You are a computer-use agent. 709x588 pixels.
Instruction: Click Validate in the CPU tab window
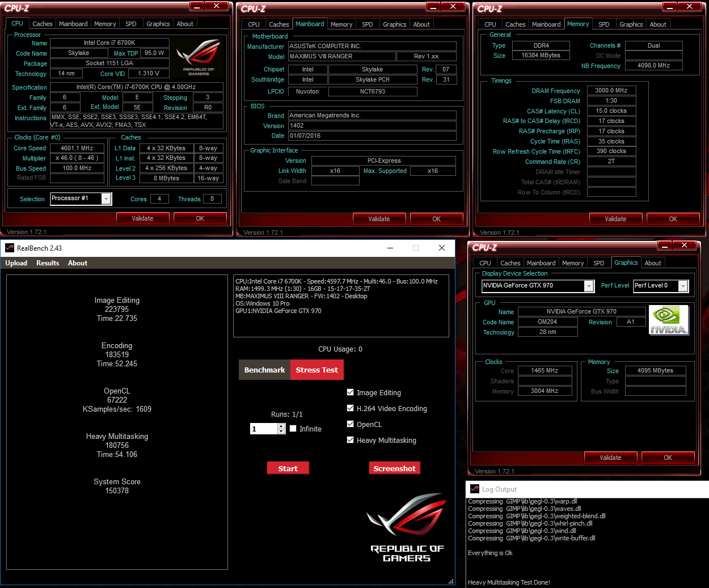point(143,218)
